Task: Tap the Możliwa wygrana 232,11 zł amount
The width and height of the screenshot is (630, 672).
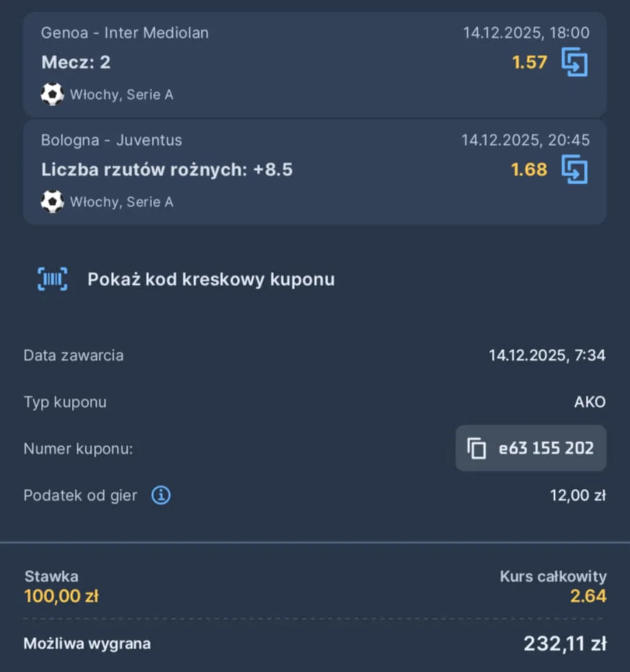Action: point(565,643)
